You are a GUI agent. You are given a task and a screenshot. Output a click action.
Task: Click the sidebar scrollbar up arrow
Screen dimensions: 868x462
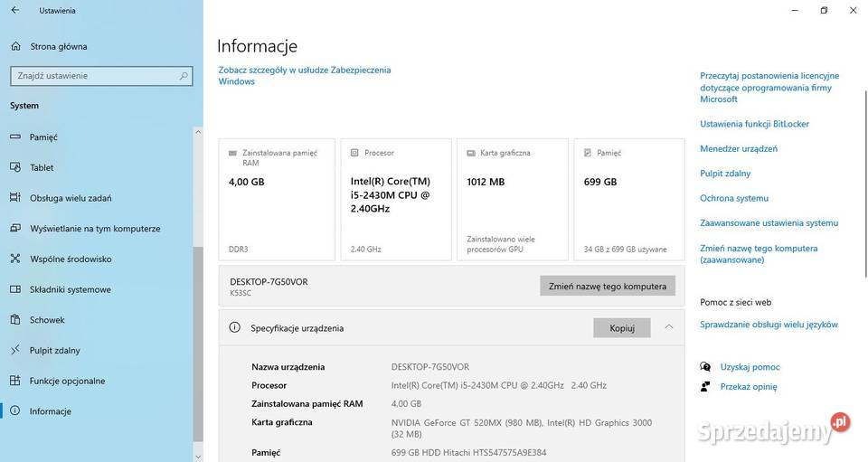pos(198,132)
